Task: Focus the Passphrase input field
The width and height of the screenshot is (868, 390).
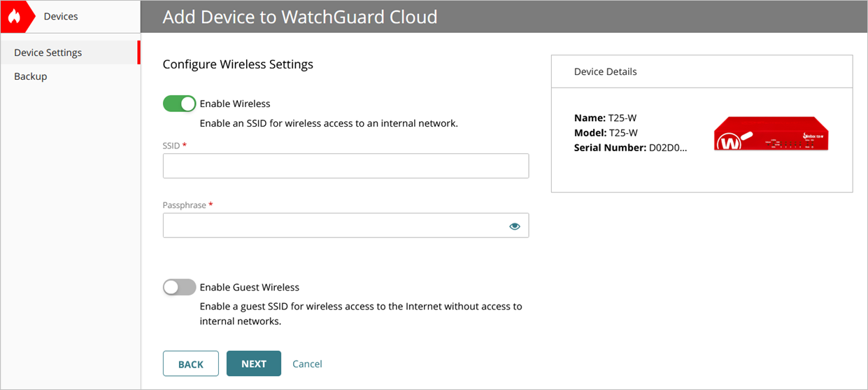Action: (x=346, y=225)
